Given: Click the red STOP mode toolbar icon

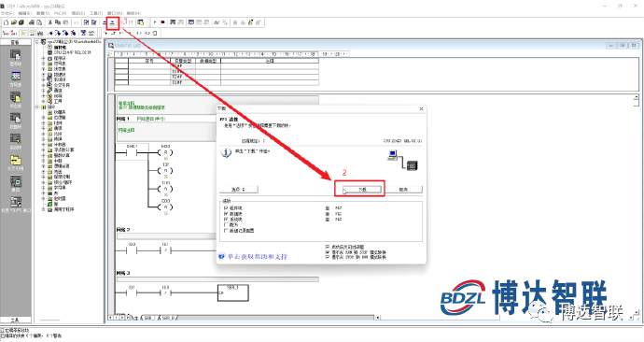Looking at the screenshot, I should coord(162,22).
